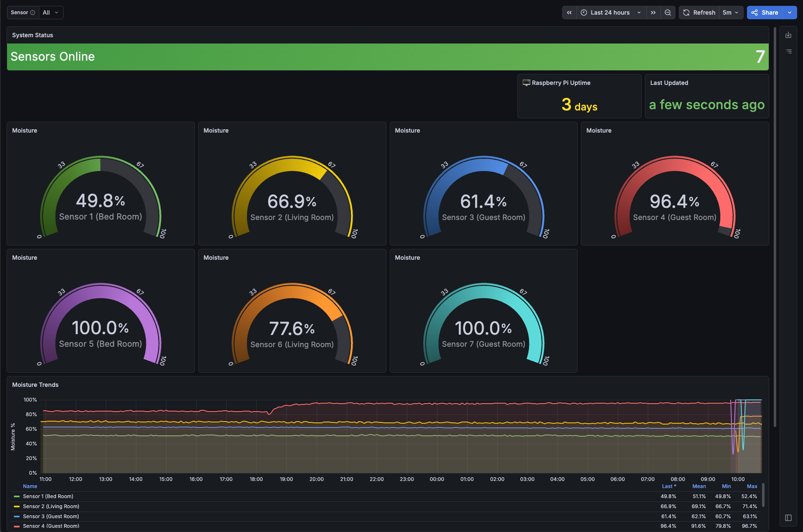Click the Raspberry Pi Uptime panel title
803x532 pixels.
[561, 83]
